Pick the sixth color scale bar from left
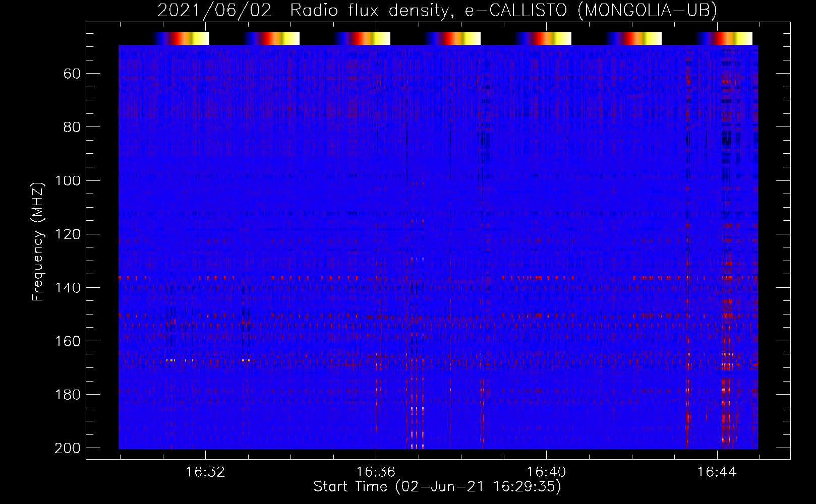 coord(633,39)
